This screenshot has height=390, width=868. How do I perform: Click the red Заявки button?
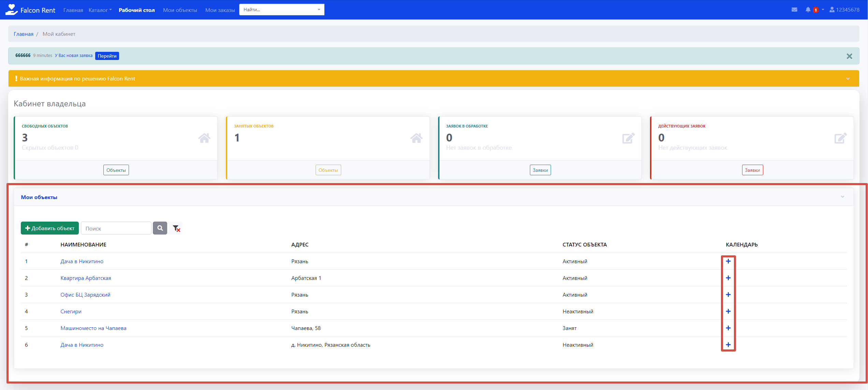[x=752, y=170]
